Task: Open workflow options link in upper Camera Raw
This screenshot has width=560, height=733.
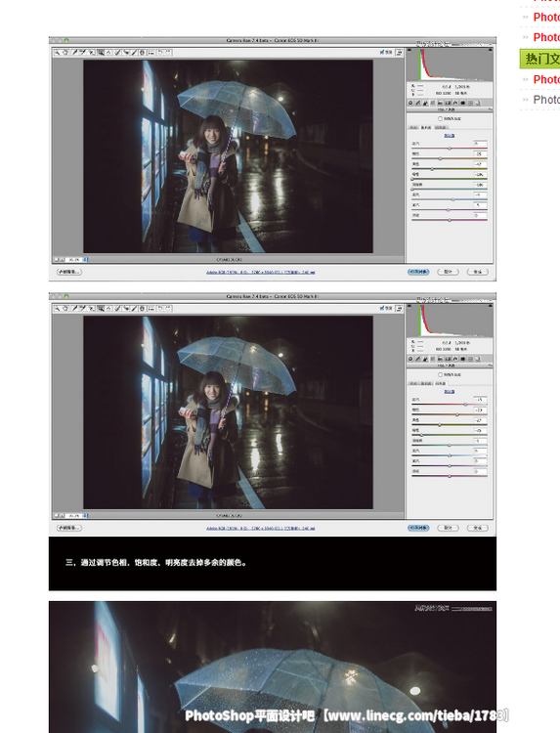Action: click(x=260, y=272)
